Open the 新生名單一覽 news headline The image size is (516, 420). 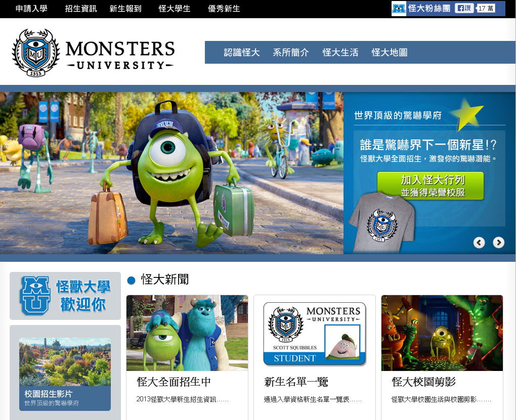pyautogui.click(x=296, y=382)
